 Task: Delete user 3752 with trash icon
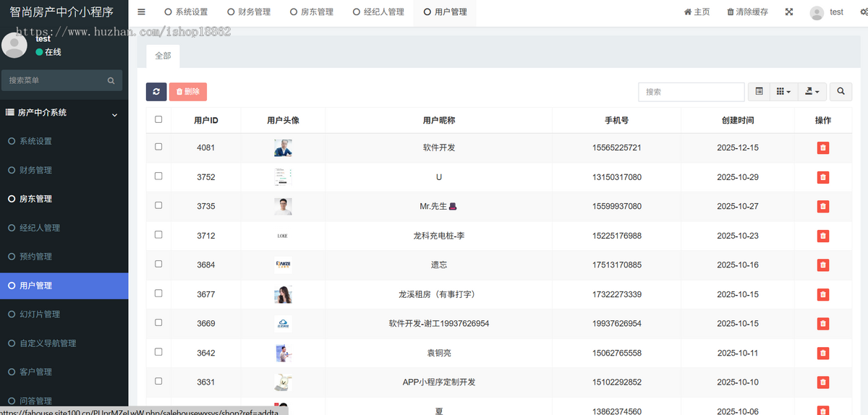pos(823,177)
